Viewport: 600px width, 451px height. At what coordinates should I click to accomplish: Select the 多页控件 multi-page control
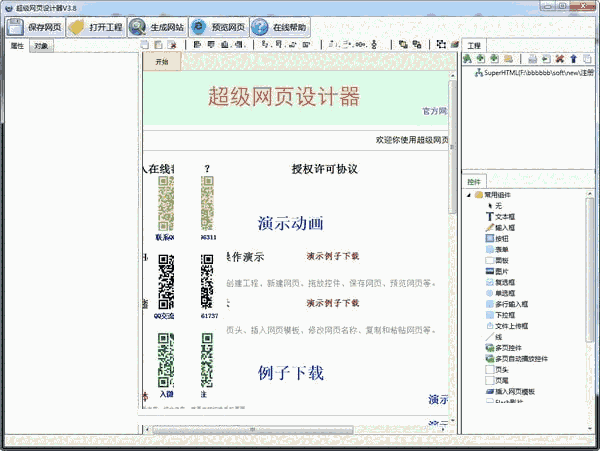(x=504, y=348)
